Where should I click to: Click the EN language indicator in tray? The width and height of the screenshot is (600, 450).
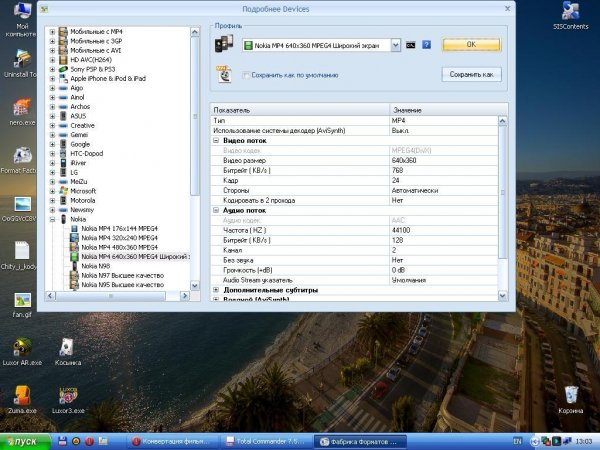[517, 442]
